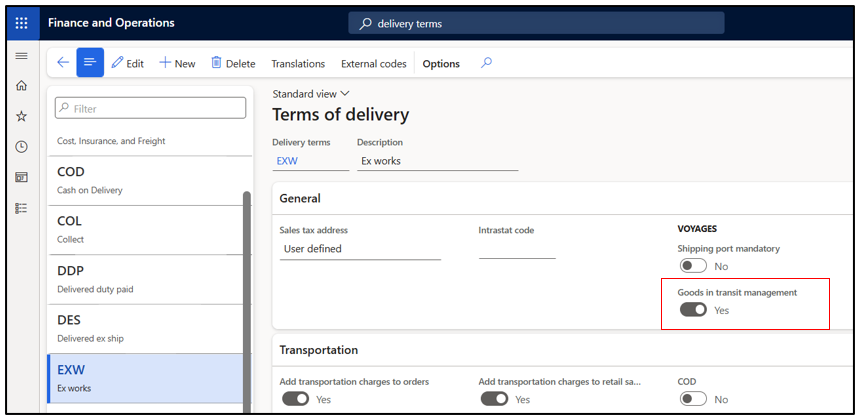
Task: Click the Ex works Description field
Action: click(437, 162)
